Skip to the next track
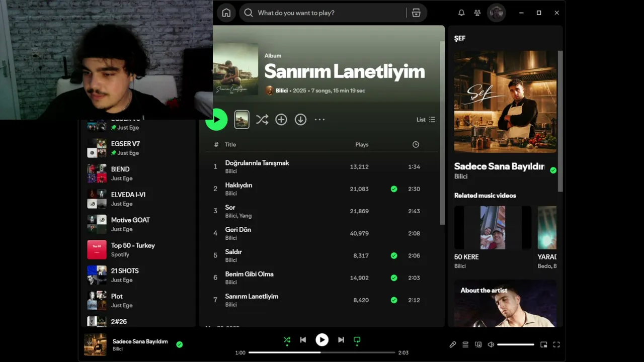 (341, 340)
